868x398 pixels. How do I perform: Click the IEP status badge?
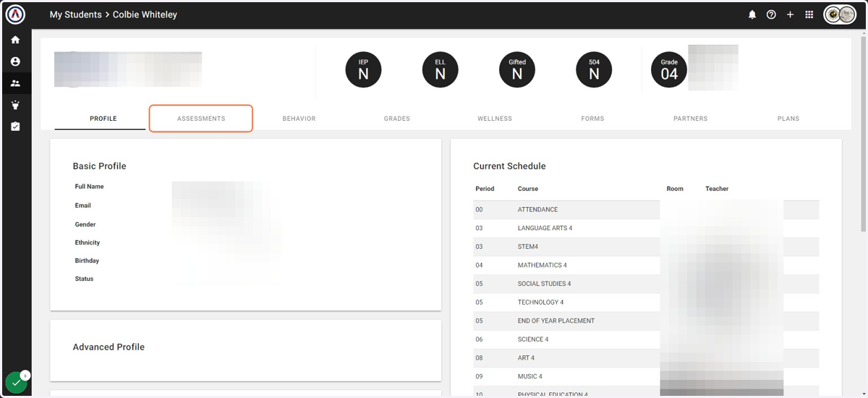click(363, 70)
